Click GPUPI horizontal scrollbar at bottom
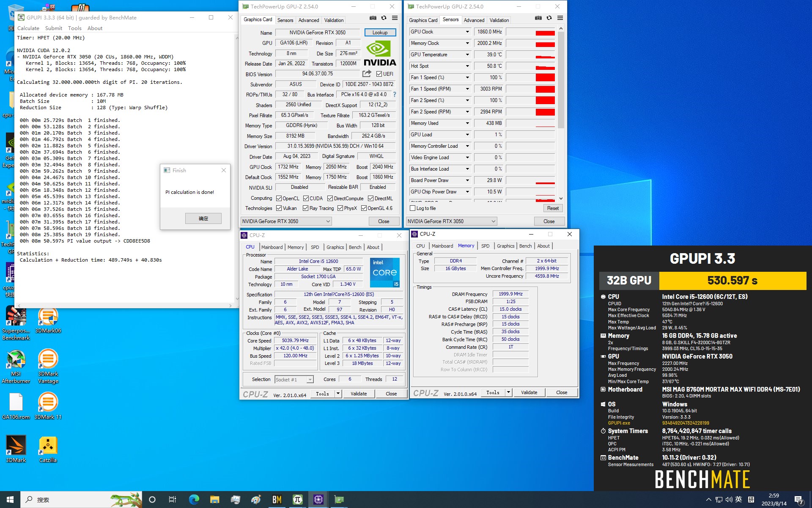Screen dimensions: 812x508 coord(125,305)
